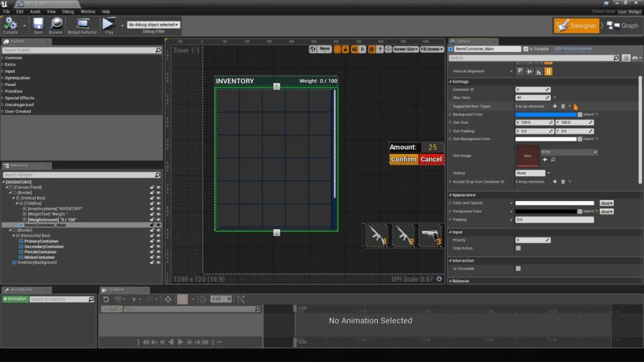644x362 pixels.
Task: Click the Compile toolbar icon
Action: (x=11, y=25)
